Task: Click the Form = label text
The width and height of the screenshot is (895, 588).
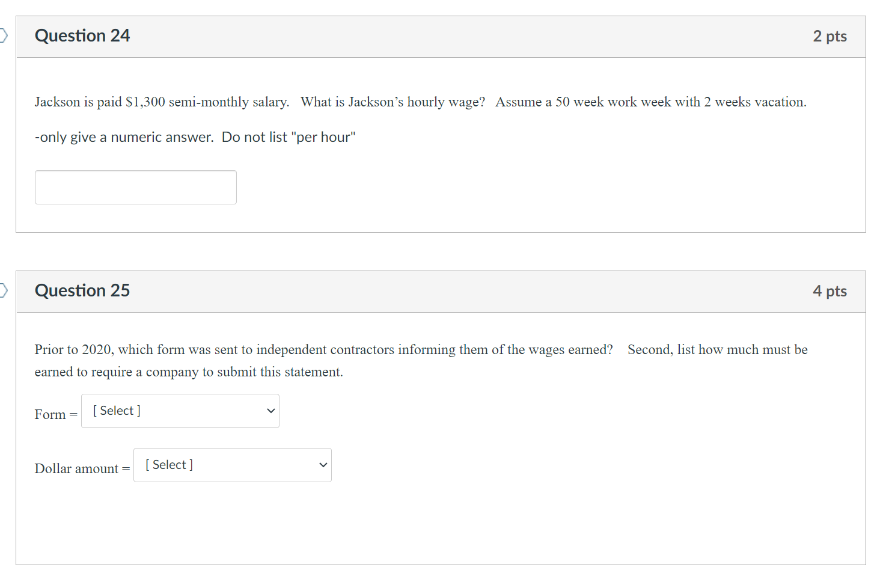Action: [55, 414]
